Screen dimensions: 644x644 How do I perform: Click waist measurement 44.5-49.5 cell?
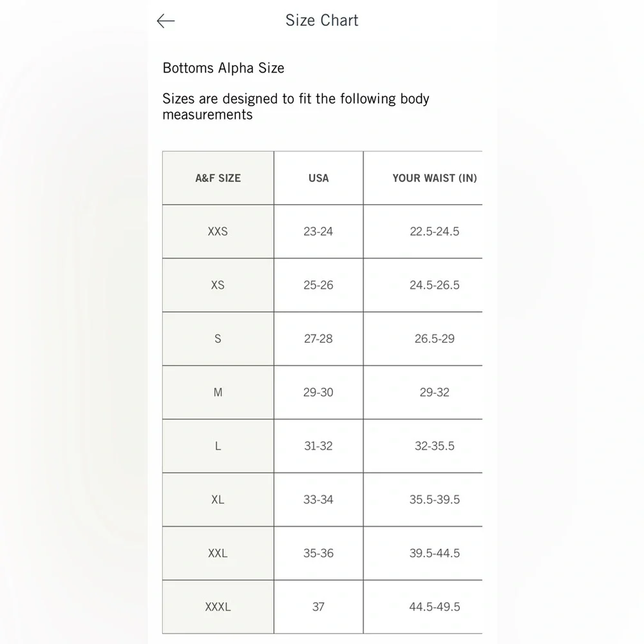click(x=423, y=607)
